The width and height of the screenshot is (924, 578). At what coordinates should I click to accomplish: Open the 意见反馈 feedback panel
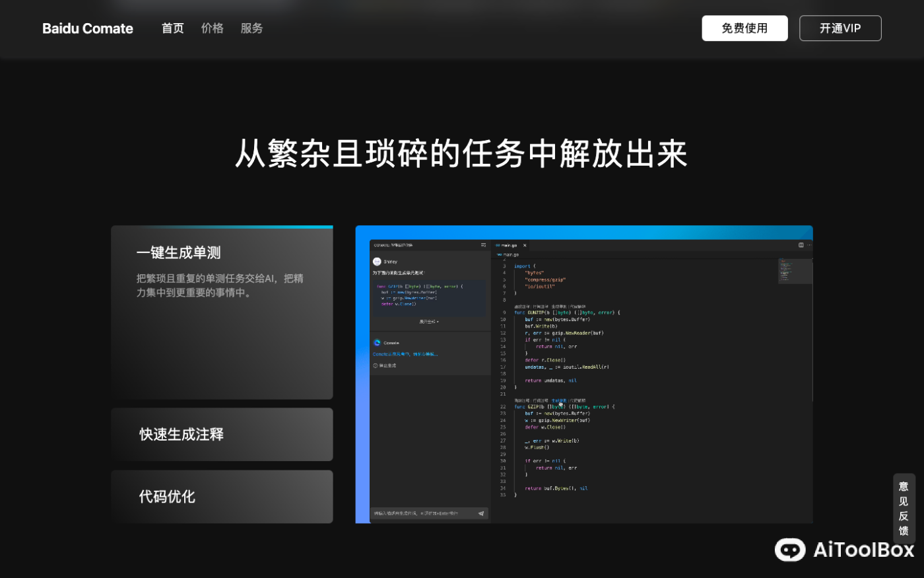point(904,509)
